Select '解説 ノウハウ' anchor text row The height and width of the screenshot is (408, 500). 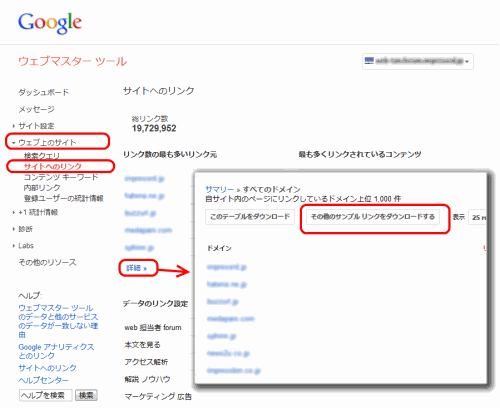pos(147,379)
